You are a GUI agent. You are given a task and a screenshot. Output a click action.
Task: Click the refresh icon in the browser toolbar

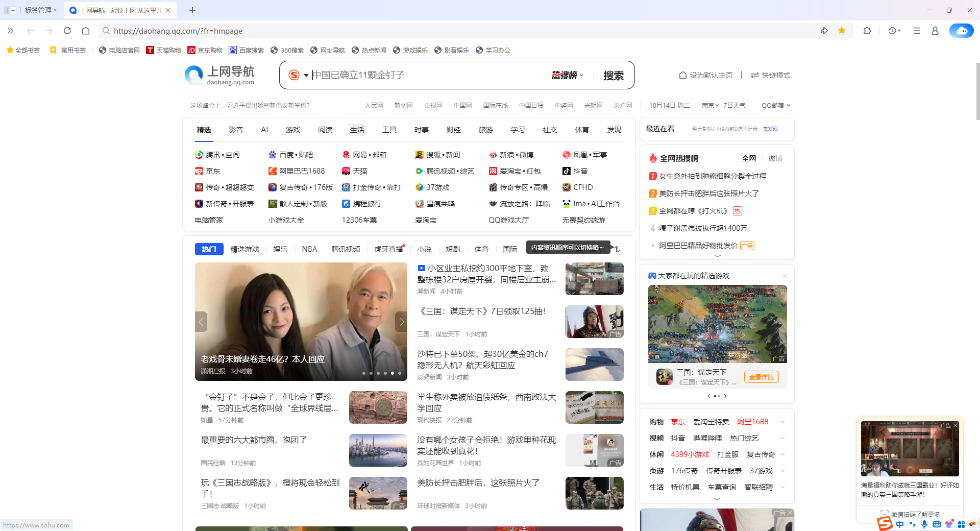coord(67,31)
